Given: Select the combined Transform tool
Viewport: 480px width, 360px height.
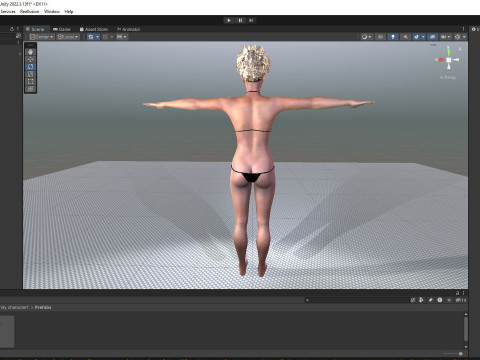Looking at the screenshot, I should (x=30, y=89).
